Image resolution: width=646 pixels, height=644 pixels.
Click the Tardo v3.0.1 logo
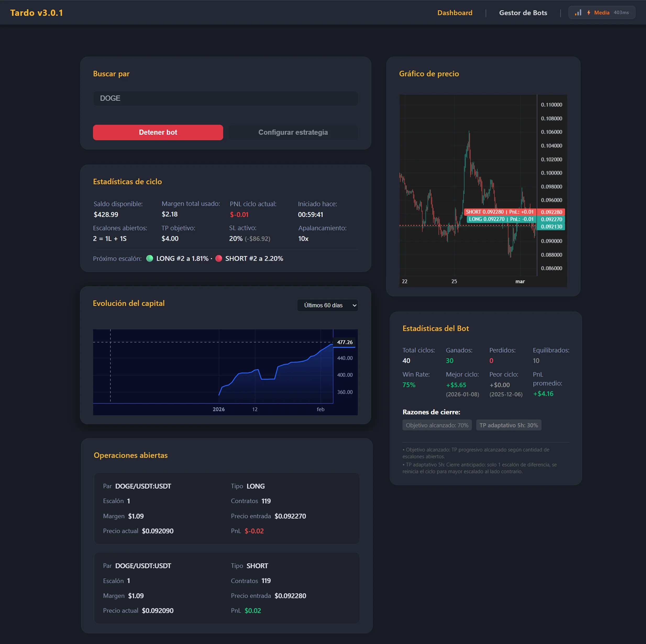click(36, 12)
